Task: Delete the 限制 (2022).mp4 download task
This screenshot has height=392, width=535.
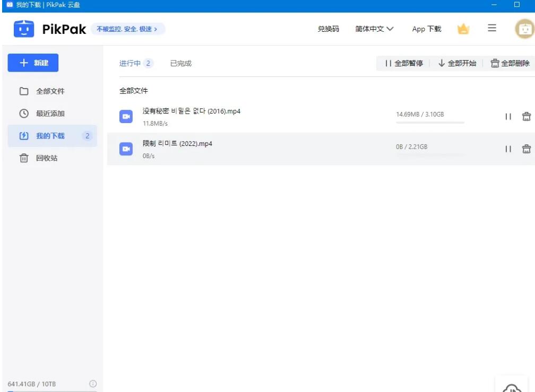Action: coord(526,149)
